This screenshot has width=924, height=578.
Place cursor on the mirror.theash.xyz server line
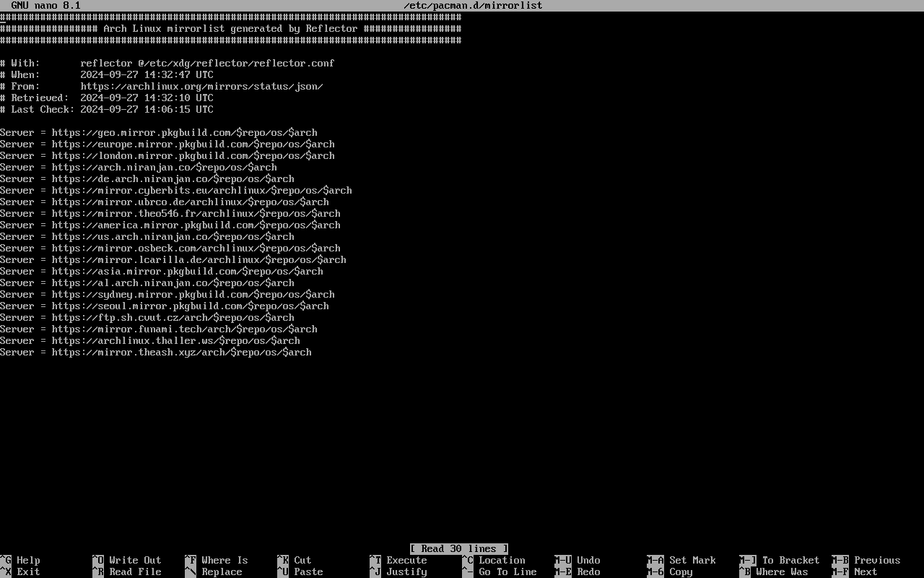click(x=181, y=352)
